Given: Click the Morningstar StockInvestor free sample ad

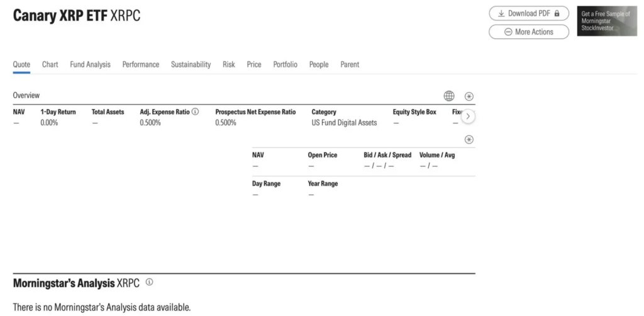Looking at the screenshot, I should pos(606,21).
